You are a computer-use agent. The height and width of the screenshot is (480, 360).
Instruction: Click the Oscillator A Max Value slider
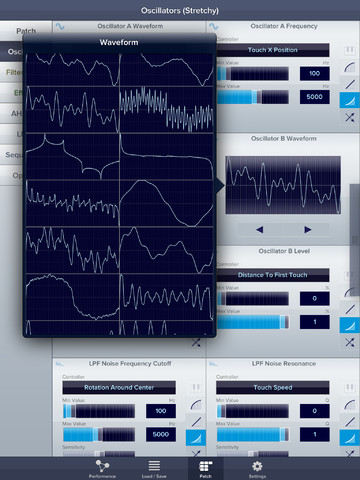tap(253, 97)
